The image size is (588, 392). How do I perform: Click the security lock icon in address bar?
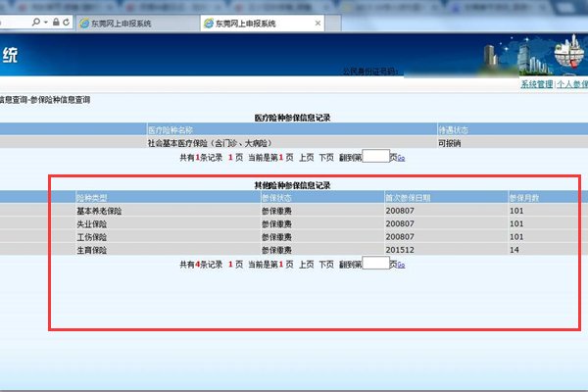tap(56, 23)
